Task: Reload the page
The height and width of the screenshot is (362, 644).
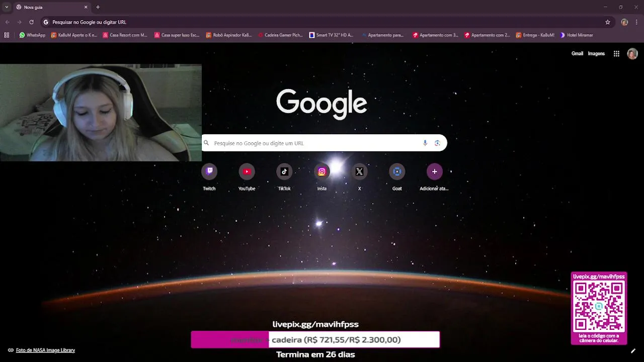Action: pyautogui.click(x=31, y=22)
